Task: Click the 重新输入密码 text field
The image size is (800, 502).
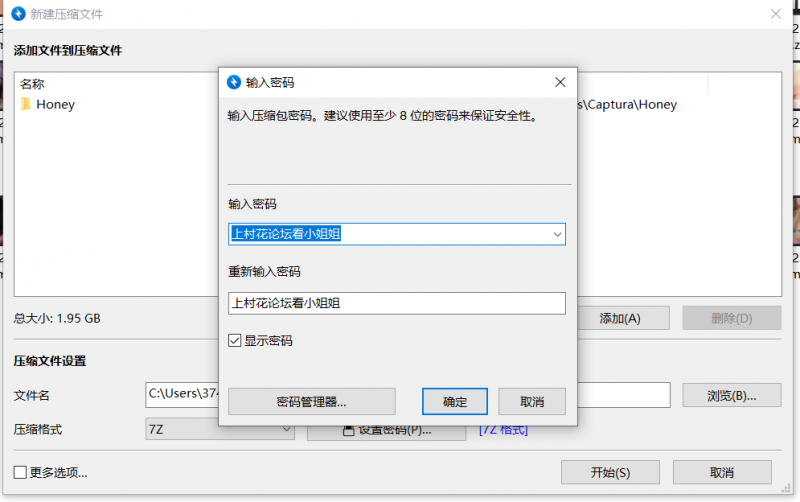Action: pyautogui.click(x=396, y=303)
